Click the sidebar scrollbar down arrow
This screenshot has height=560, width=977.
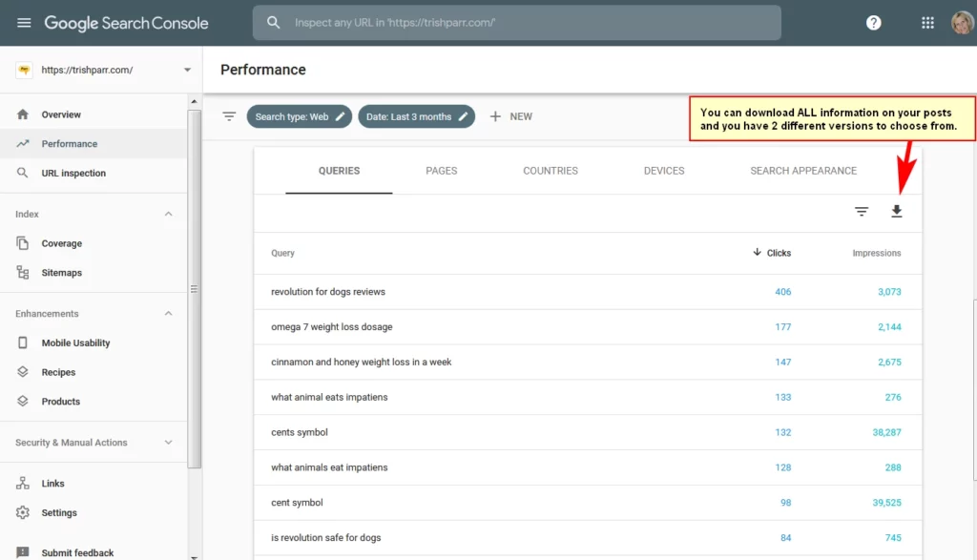tap(194, 556)
